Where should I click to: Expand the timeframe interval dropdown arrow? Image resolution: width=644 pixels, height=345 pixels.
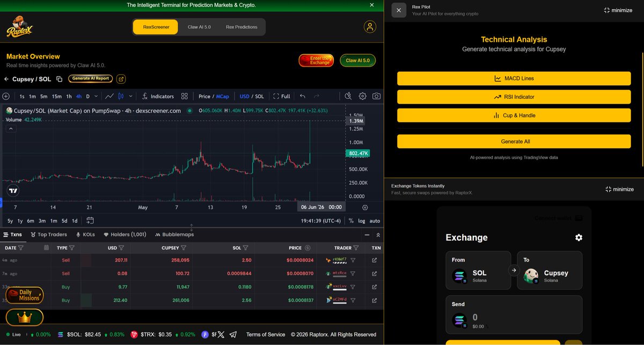96,96
